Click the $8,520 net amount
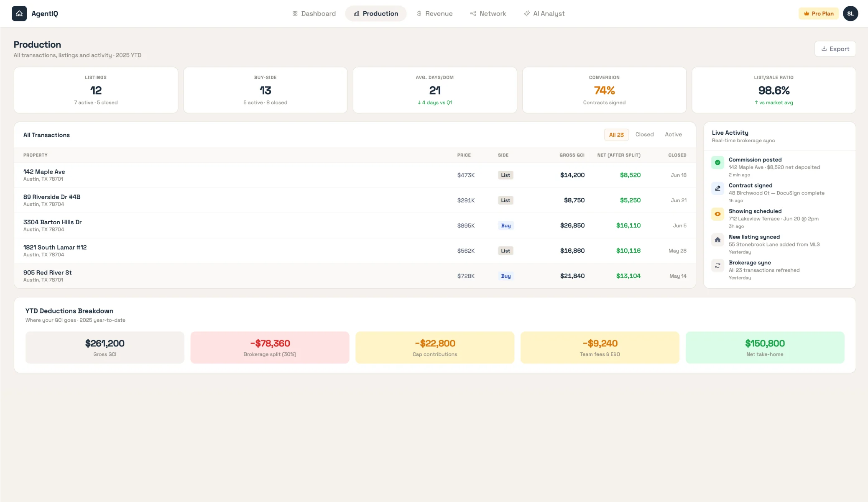Screen dimensions: 868x502 (630, 175)
